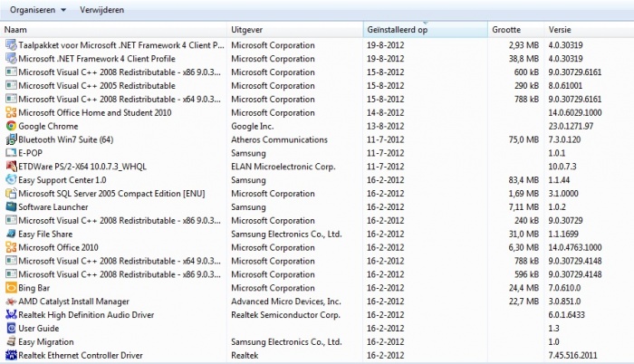
Task: Click the Visual C++ 2005 Redistributable icon
Action: pos(11,85)
